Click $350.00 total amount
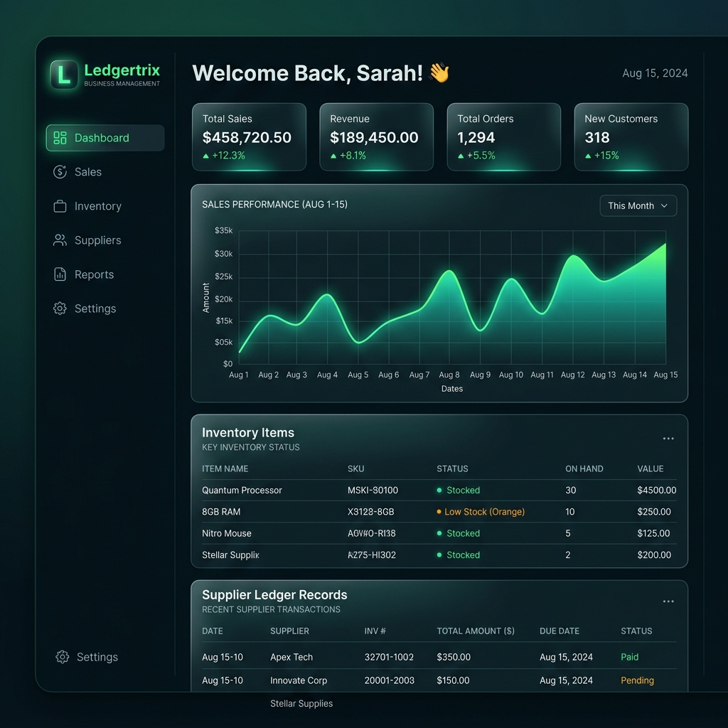 click(453, 657)
